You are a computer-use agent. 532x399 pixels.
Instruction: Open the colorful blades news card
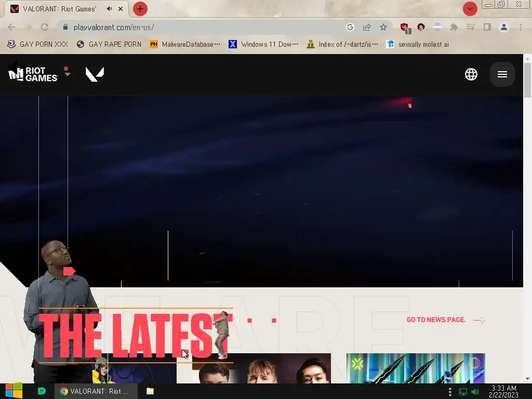click(416, 368)
